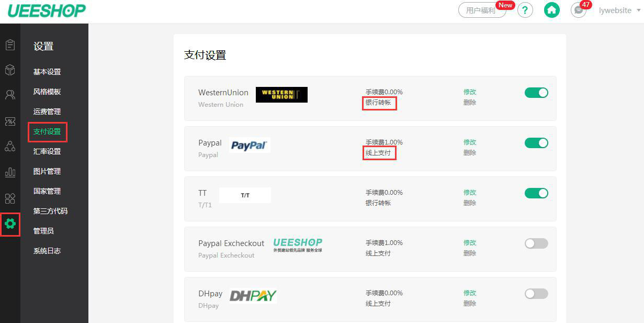Click the DHpay payment name

(210, 294)
